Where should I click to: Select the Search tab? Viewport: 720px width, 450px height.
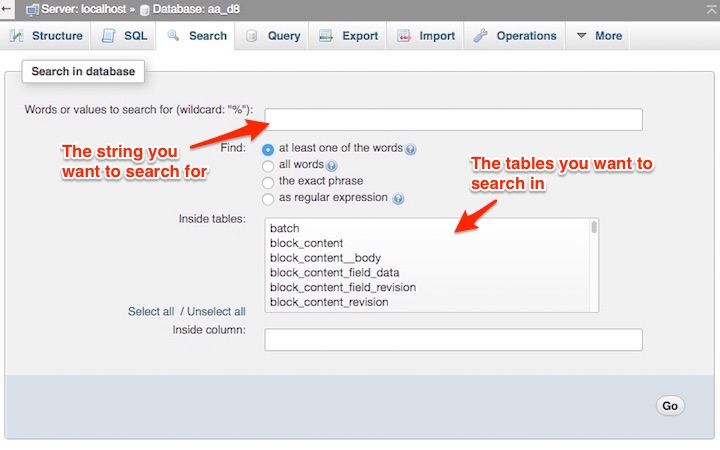(196, 36)
